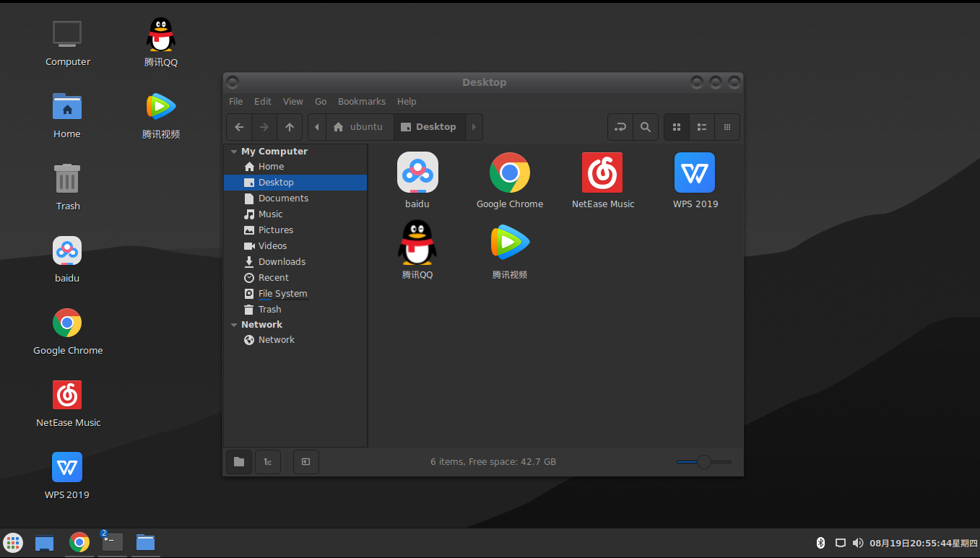Switch to compact view layout
The height and width of the screenshot is (558, 980).
(x=727, y=127)
